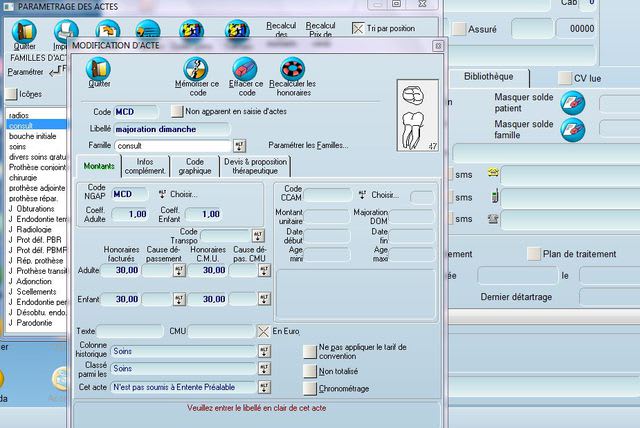Click the Choisir icon next to Code NGAP
Image resolution: width=640 pixels, height=428 pixels.
coord(161,194)
